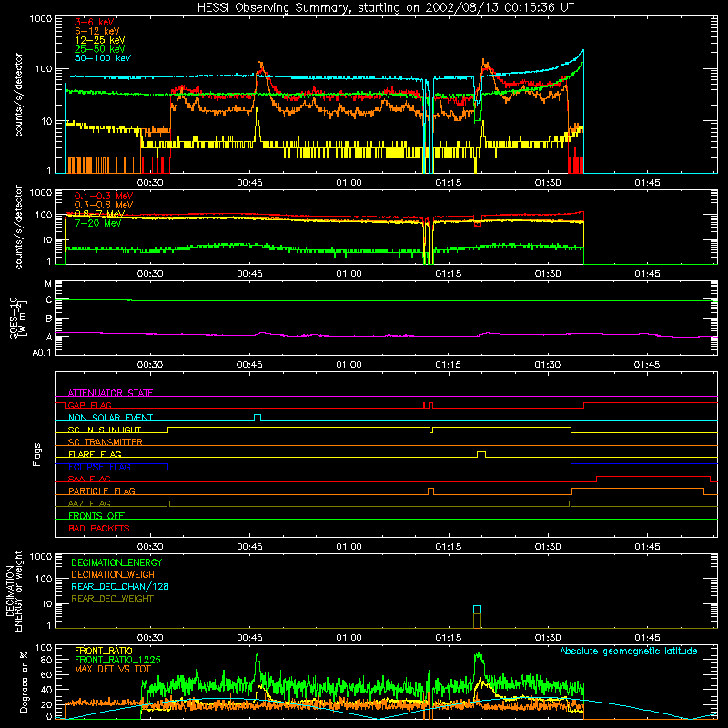Click the BAD_PACKETS flag label
Screen dimensions: 728x728
point(99,529)
